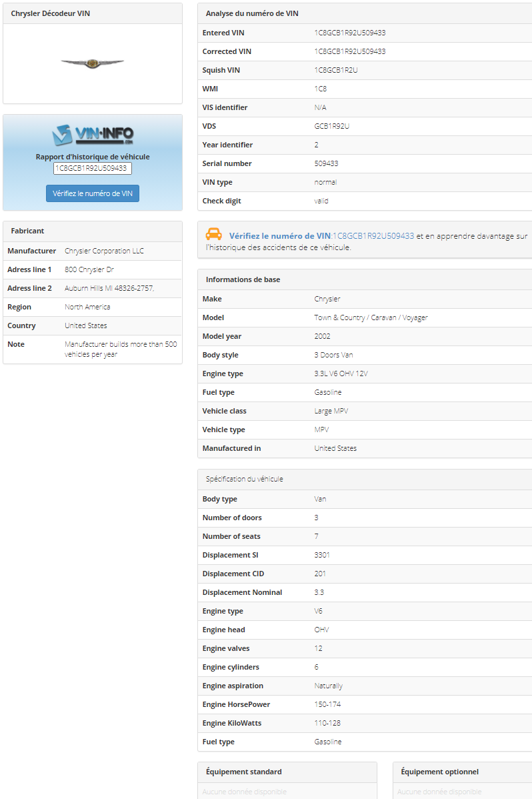This screenshot has width=532, height=799.
Task: Select the address '800 Chrysler Dr'
Action: 89,269
